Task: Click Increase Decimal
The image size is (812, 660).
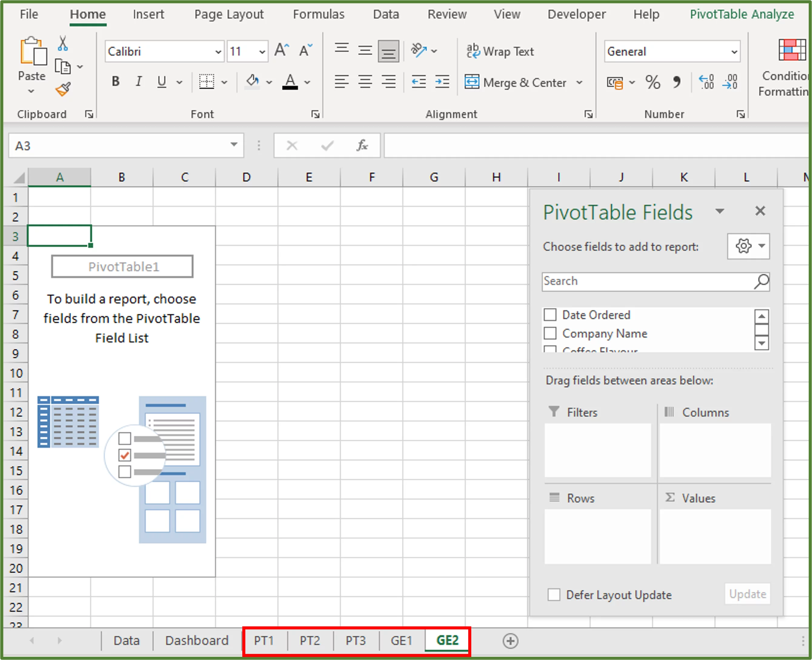Action: point(706,82)
